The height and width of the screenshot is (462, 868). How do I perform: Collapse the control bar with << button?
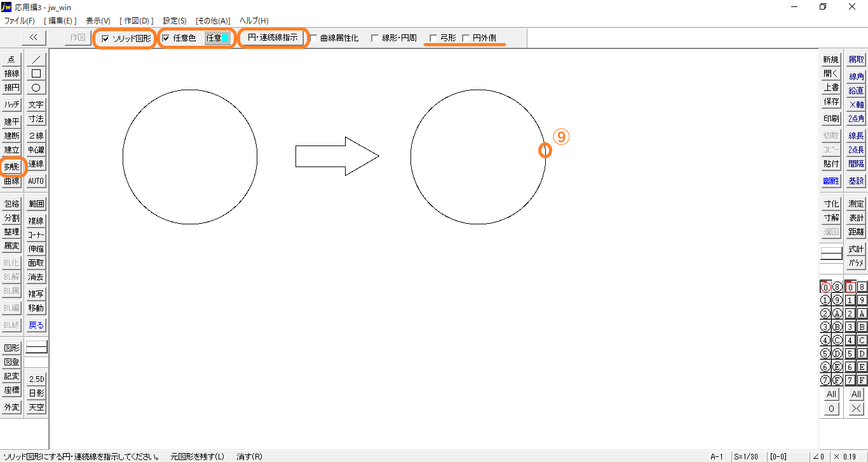[x=34, y=37]
